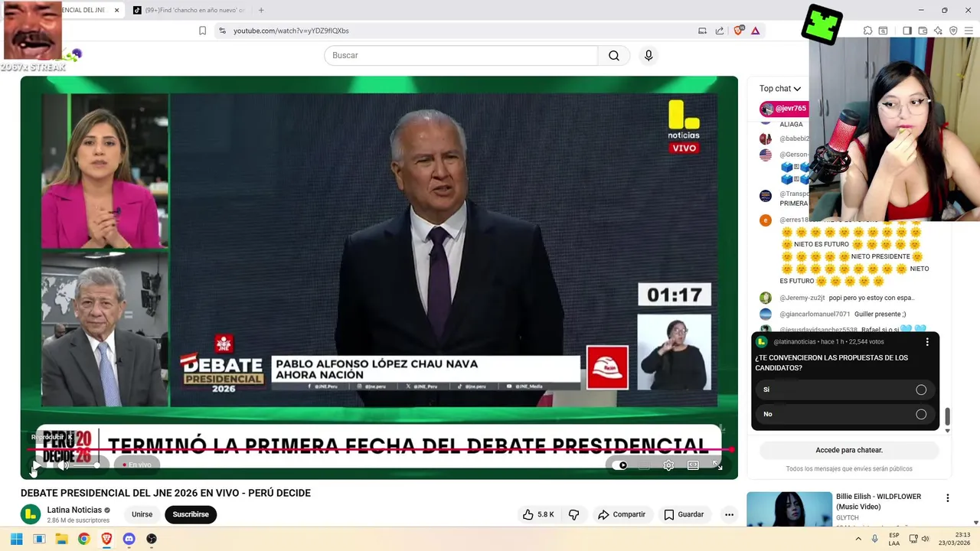Click the red video progress bar
This screenshot has width=980, height=551.
click(x=379, y=450)
